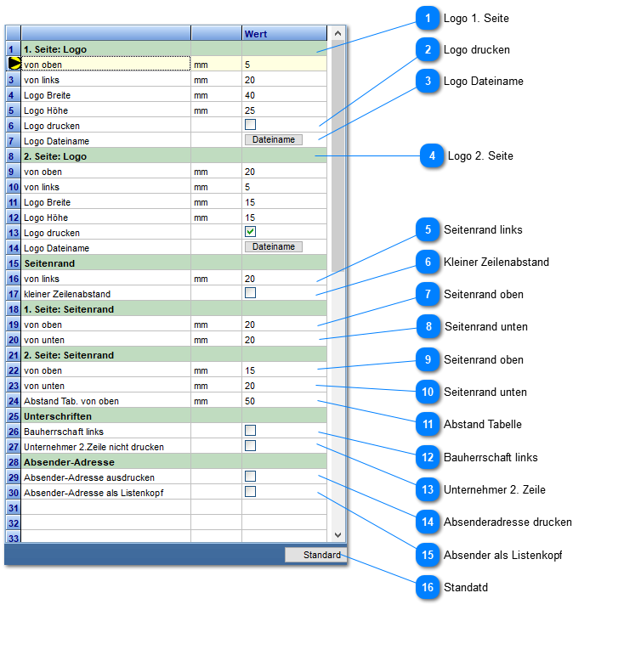Click mm unit cell in row 4
Screen dimensions: 624x672
pyautogui.click(x=216, y=95)
